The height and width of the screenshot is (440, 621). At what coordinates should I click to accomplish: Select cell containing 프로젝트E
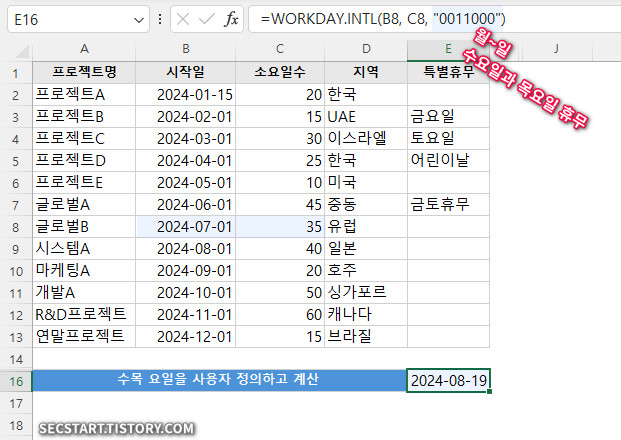(x=84, y=183)
